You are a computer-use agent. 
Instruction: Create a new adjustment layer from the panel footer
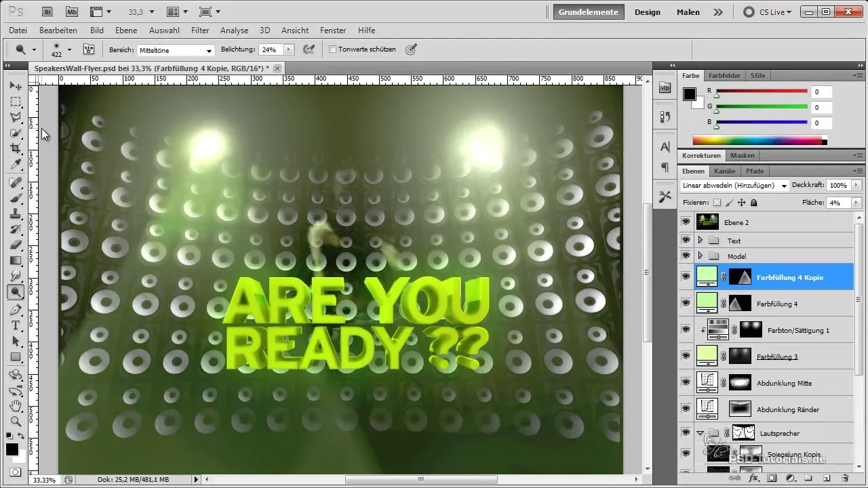click(790, 478)
